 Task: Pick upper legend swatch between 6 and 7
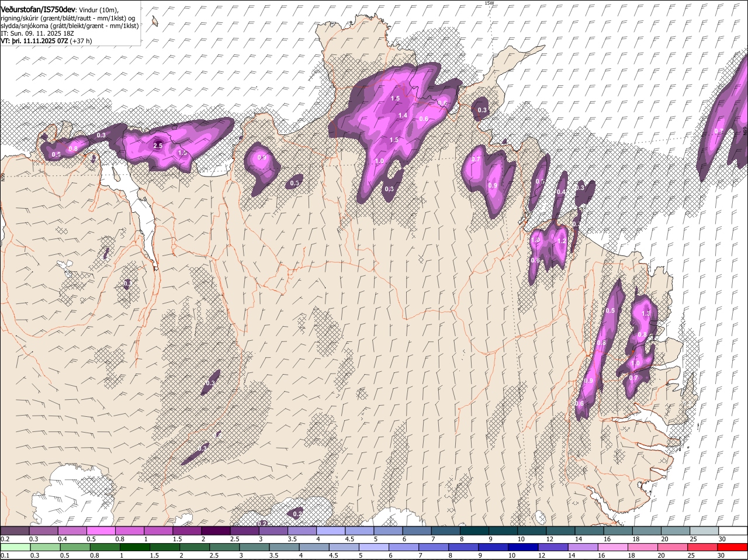pyautogui.click(x=417, y=531)
